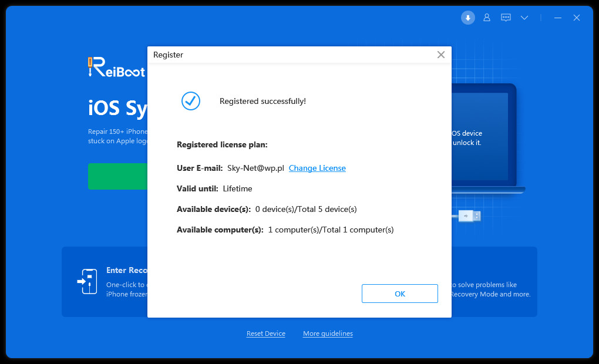The image size is (599, 364).
Task: Click the blue success checkmark icon
Action: 191,101
